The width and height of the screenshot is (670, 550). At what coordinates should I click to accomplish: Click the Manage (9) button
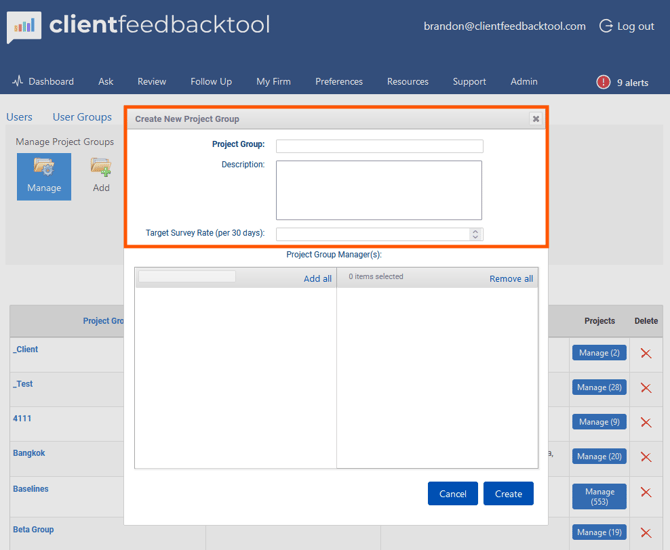coord(599,422)
